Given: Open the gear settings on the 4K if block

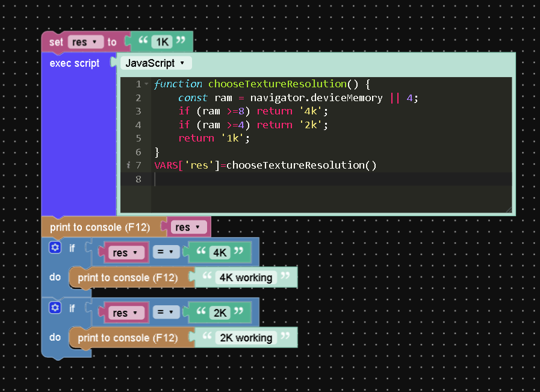Looking at the screenshot, I should [x=55, y=248].
